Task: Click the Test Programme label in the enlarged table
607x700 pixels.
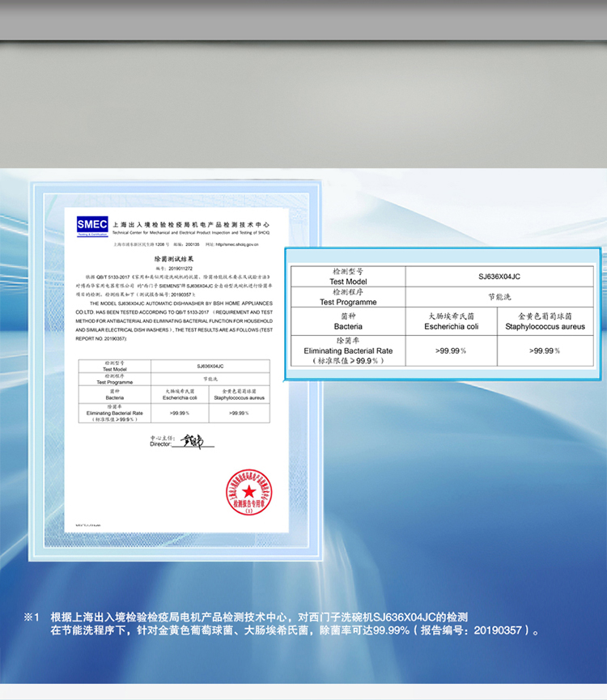Action: click(348, 302)
